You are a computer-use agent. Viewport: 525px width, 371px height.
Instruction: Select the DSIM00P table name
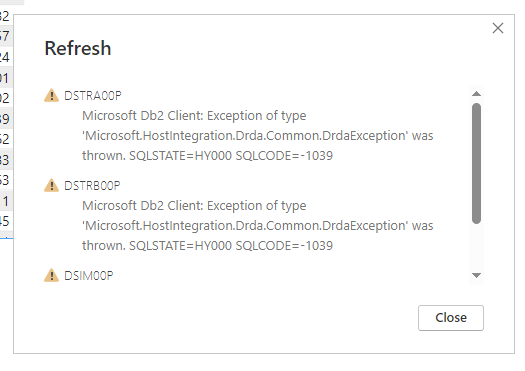(89, 276)
